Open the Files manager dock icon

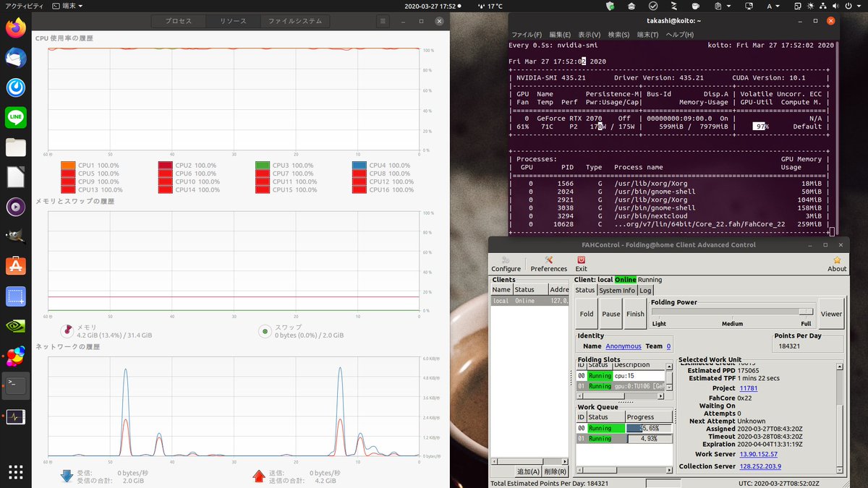pyautogui.click(x=16, y=147)
